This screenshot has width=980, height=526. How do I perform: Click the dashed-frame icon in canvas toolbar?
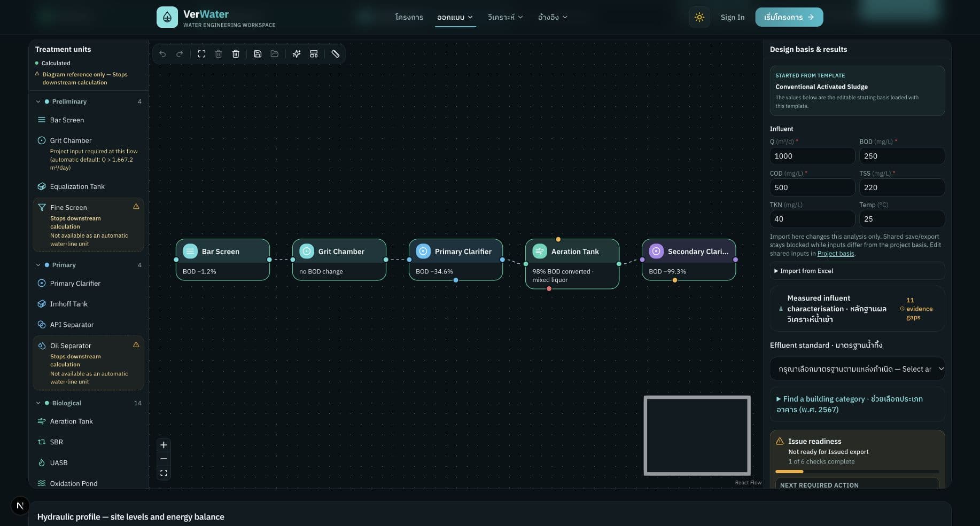pos(201,54)
